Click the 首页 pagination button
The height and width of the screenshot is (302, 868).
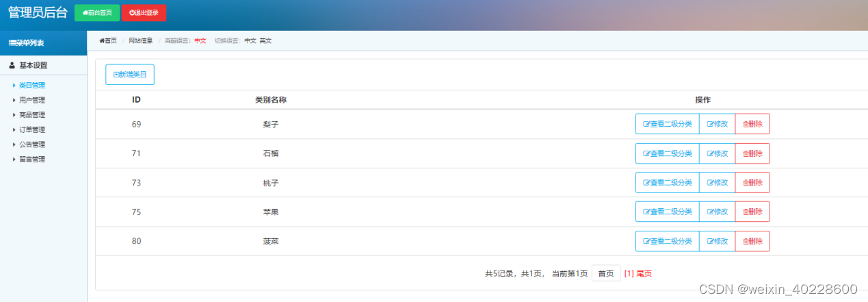(606, 273)
